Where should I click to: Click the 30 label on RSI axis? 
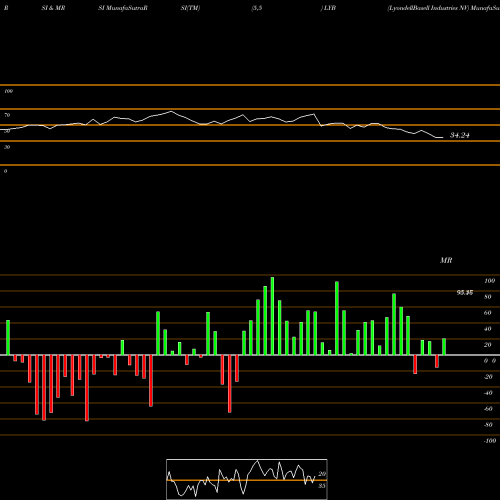coord(7,147)
